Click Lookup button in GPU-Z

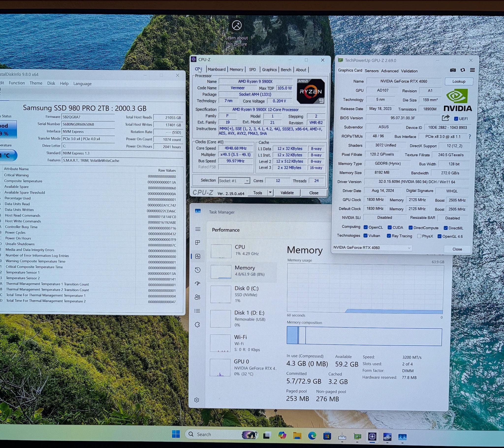pos(459,81)
